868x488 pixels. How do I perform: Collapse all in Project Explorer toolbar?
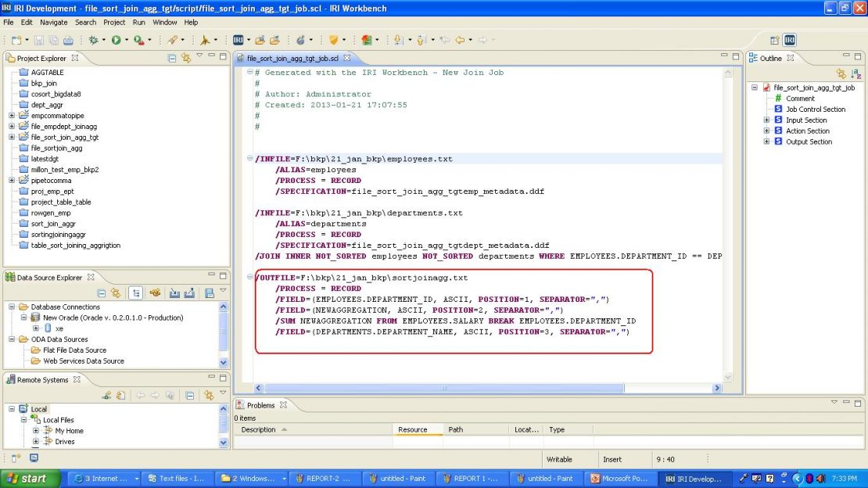172,58
